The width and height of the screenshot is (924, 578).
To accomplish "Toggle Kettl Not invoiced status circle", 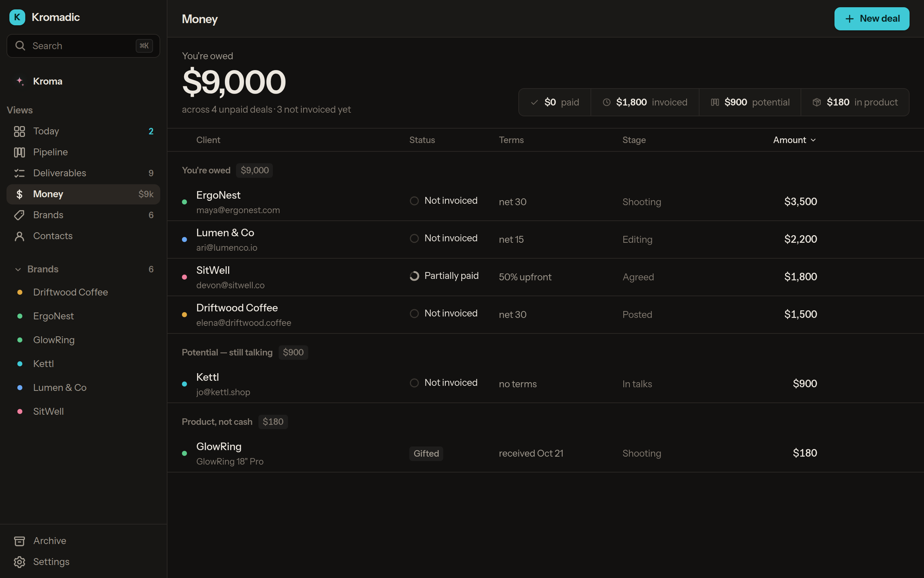I will [414, 383].
